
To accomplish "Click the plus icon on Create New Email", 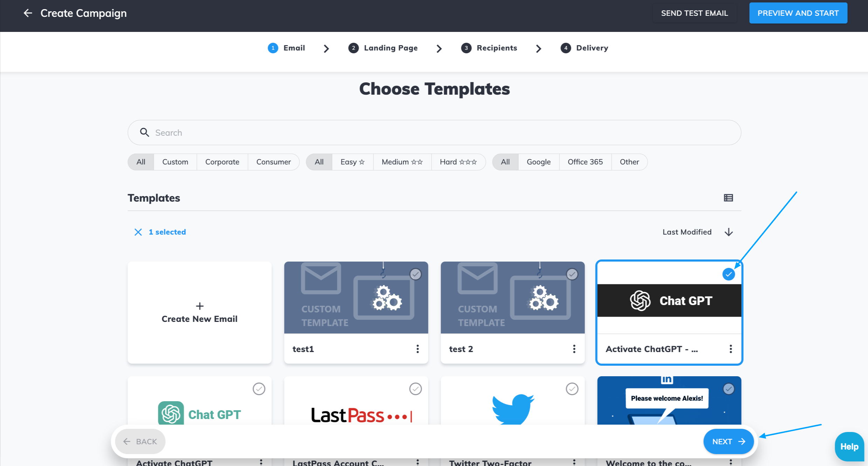I will 200,306.
